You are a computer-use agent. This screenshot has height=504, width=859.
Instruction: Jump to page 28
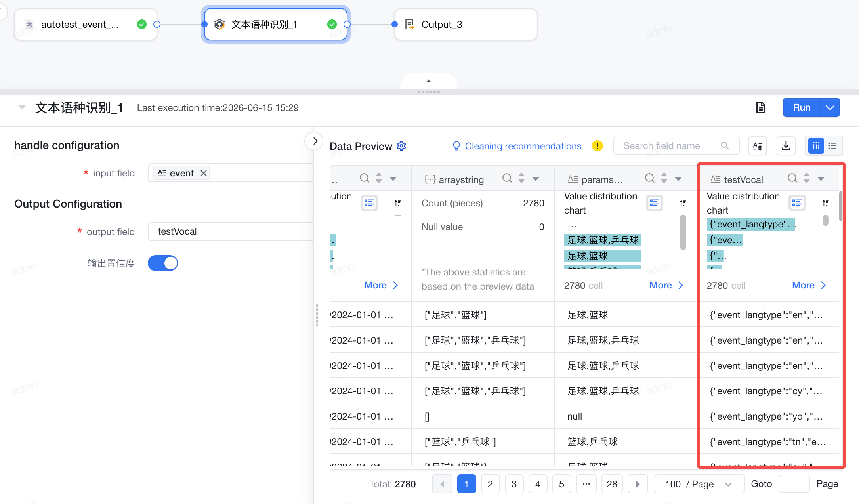click(x=612, y=484)
